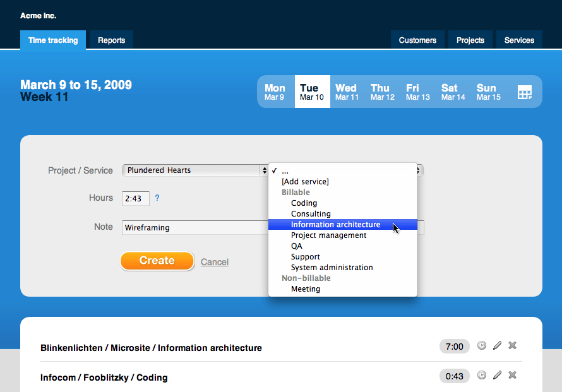Image resolution: width=562 pixels, height=392 pixels.
Task: Go to the Customers tab
Action: 417,40
